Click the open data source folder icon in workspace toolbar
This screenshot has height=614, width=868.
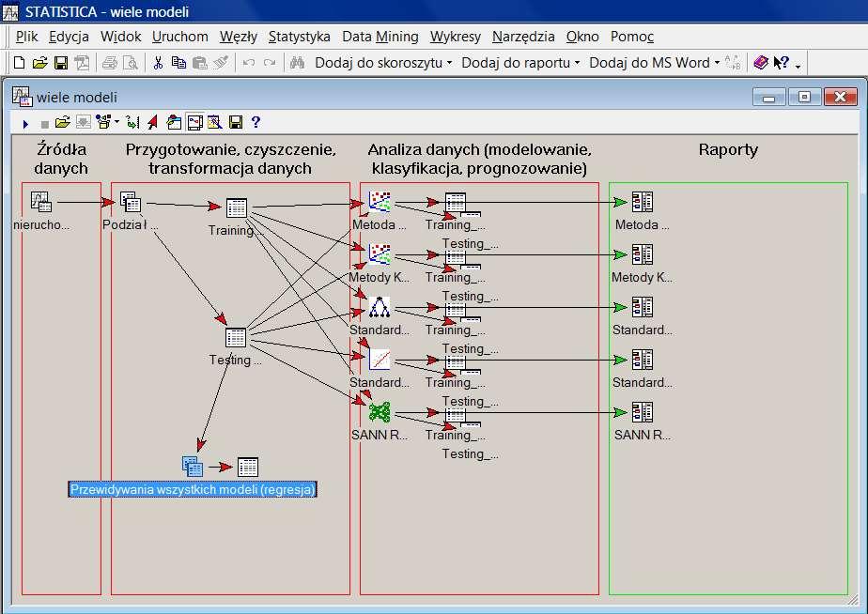pyautogui.click(x=63, y=122)
